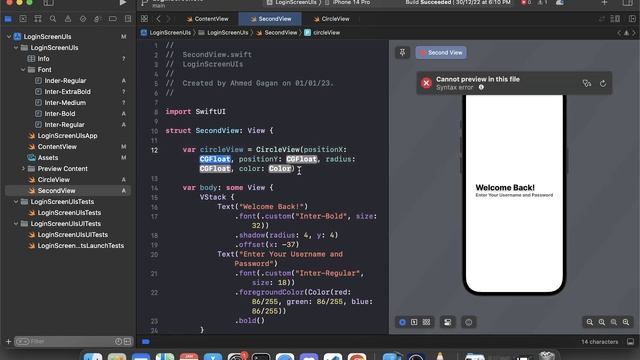Open the Source Control navigator
This screenshot has width=640, height=360.
coord(23,19)
